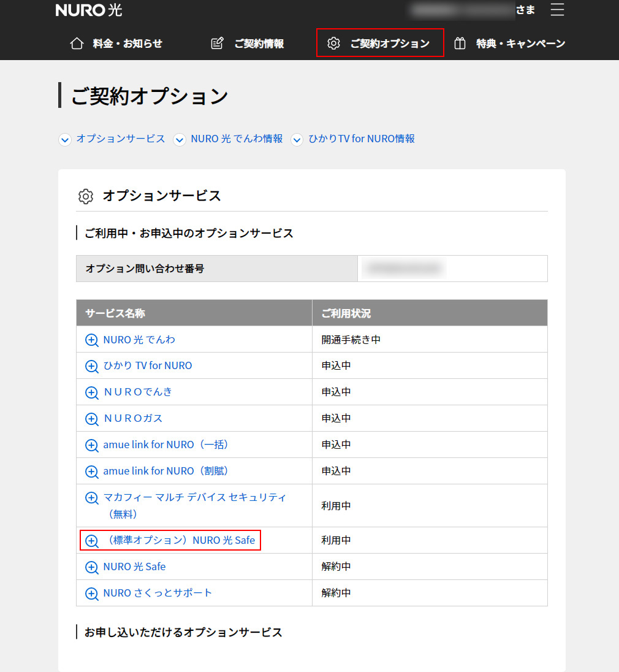Click the magnifier icon beside NURO 光 でんわ

92,340
